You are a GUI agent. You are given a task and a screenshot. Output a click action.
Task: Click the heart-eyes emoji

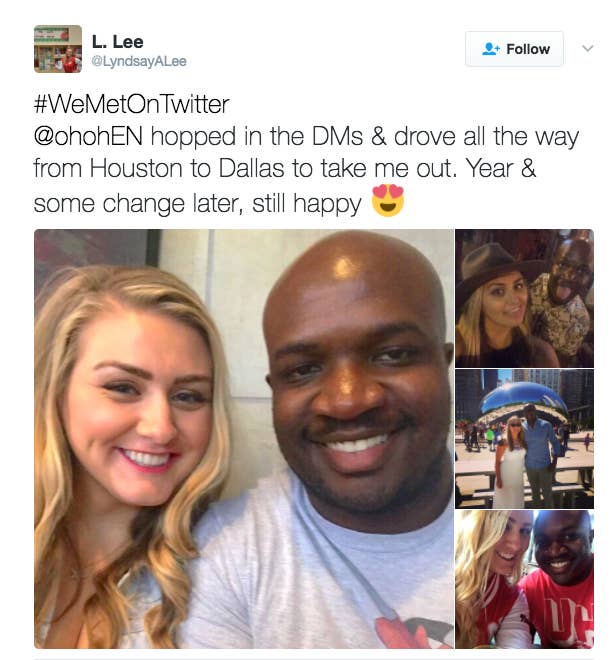pos(388,200)
